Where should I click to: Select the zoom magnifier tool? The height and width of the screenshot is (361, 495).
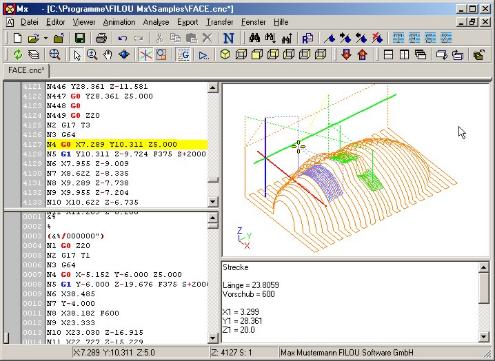point(92,54)
